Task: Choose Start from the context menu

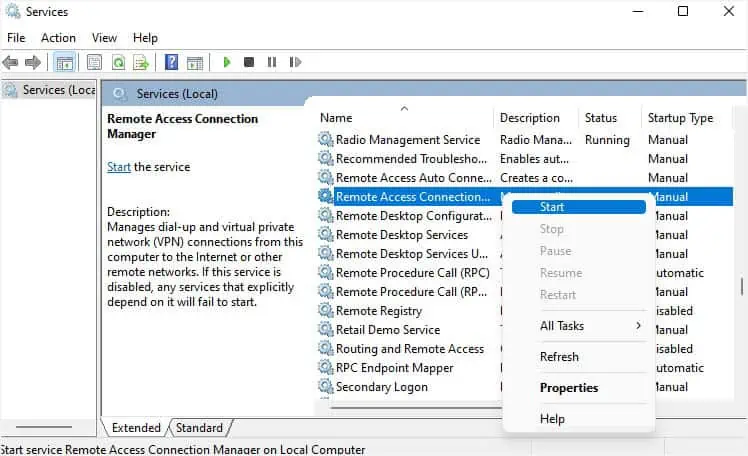Action: click(552, 207)
